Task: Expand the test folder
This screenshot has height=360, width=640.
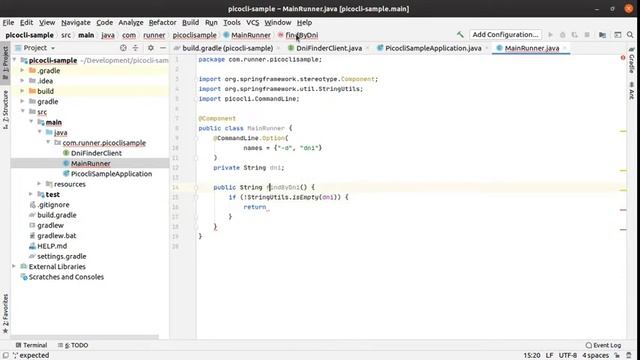Action: coord(31,194)
